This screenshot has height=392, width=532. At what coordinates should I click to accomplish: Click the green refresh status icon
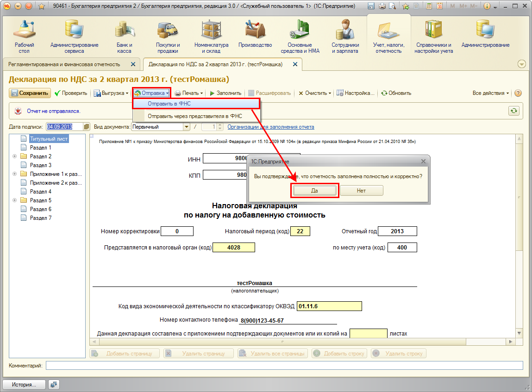point(514,111)
